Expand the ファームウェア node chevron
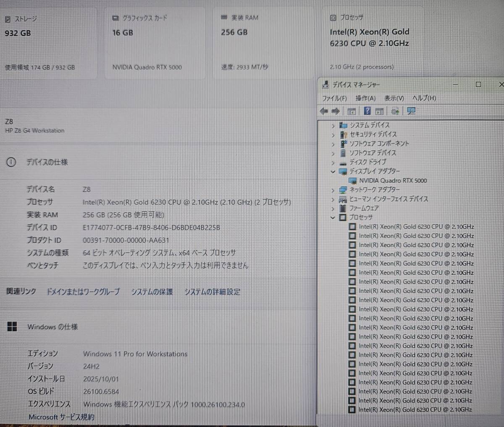Image resolution: width=504 pixels, height=427 pixels. pyautogui.click(x=333, y=208)
